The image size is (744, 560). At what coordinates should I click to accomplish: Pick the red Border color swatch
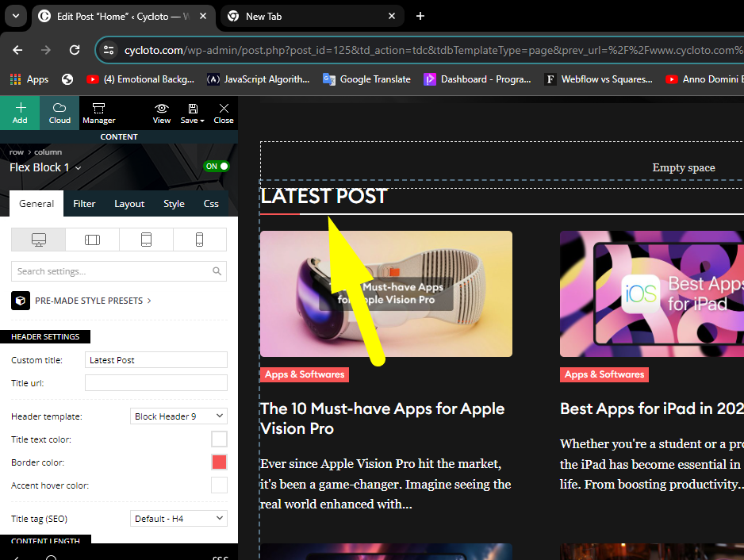pyautogui.click(x=219, y=462)
